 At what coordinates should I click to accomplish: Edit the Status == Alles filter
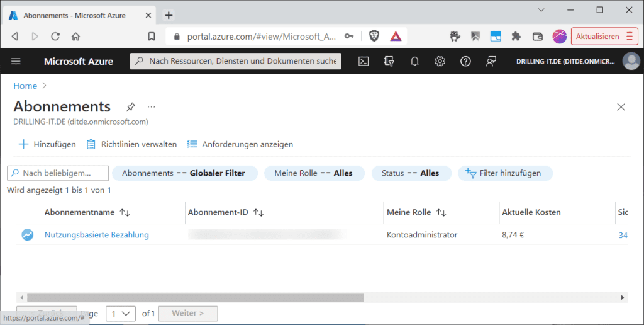(x=410, y=173)
